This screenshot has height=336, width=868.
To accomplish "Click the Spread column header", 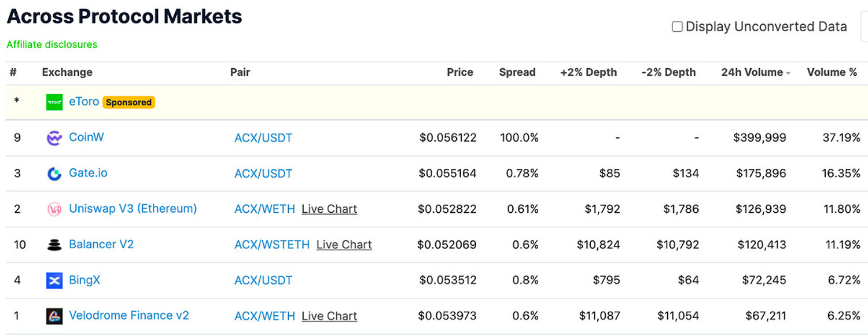I will tap(517, 72).
